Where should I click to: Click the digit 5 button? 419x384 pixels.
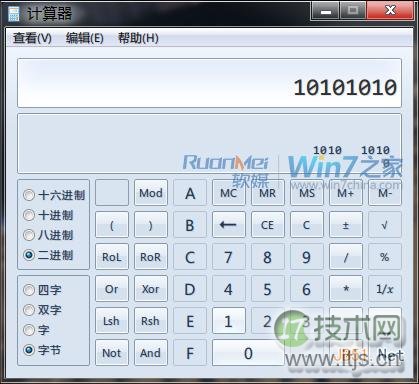click(x=268, y=289)
